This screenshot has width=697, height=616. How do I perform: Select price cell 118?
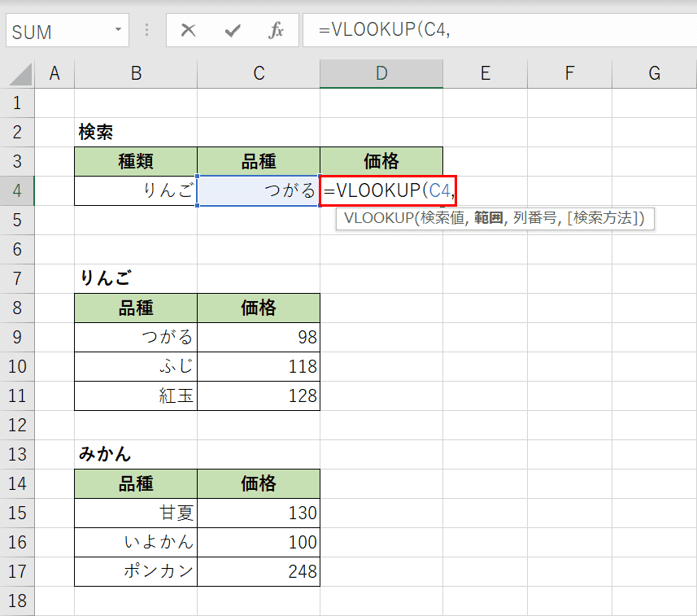pos(259,366)
